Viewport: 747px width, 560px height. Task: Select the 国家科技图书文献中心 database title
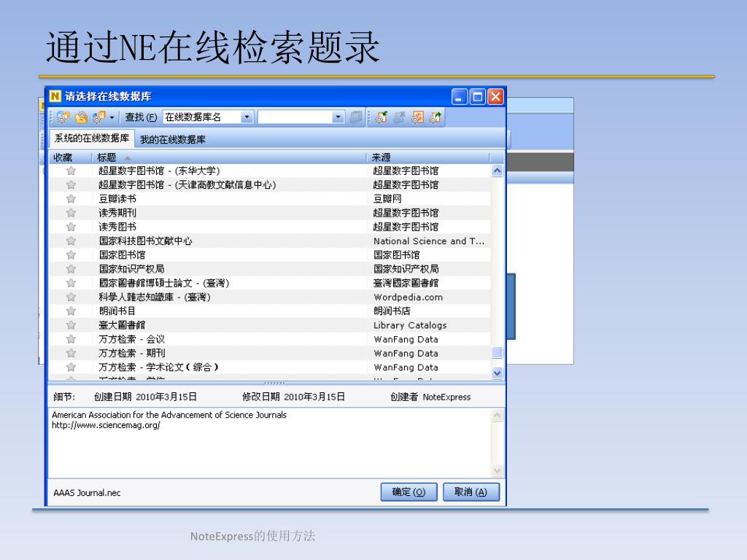pos(145,241)
